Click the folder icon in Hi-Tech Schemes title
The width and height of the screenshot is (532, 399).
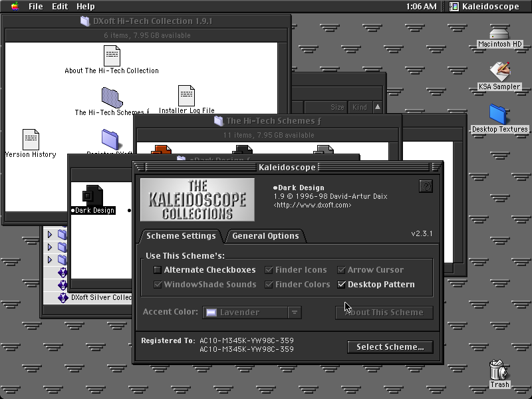click(x=219, y=121)
